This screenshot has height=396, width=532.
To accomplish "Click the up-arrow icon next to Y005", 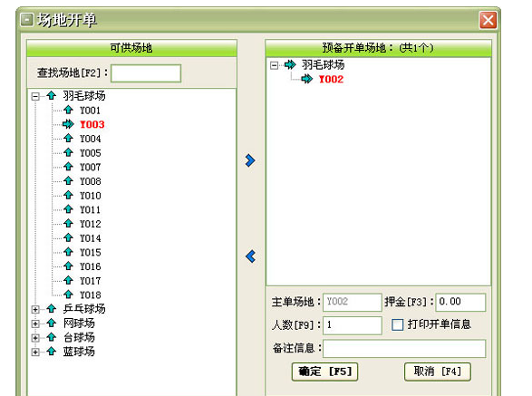I will (68, 153).
